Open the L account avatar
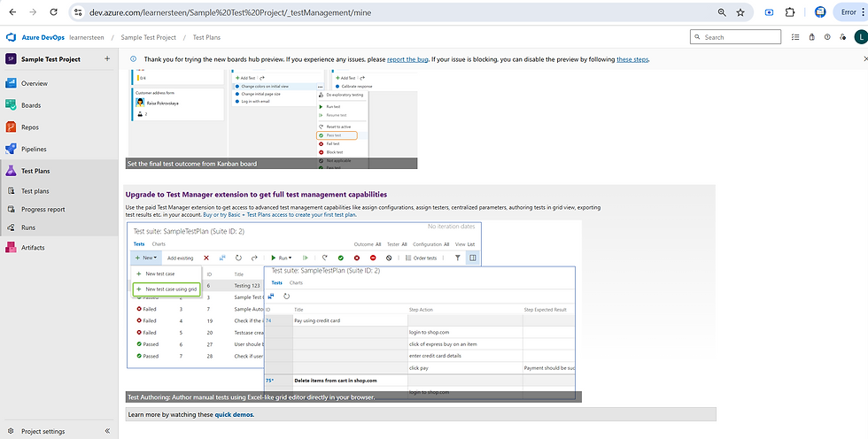The image size is (868, 439). [x=860, y=37]
